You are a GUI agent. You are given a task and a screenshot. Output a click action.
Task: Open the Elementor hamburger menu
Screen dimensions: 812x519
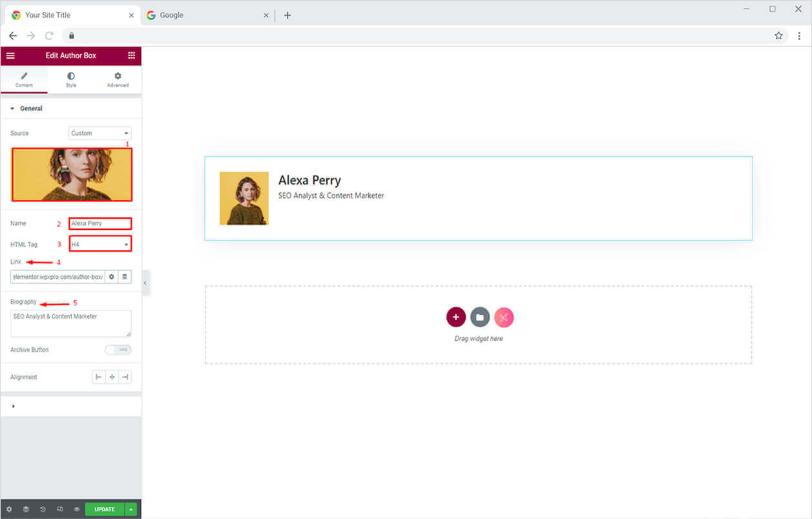[10, 56]
